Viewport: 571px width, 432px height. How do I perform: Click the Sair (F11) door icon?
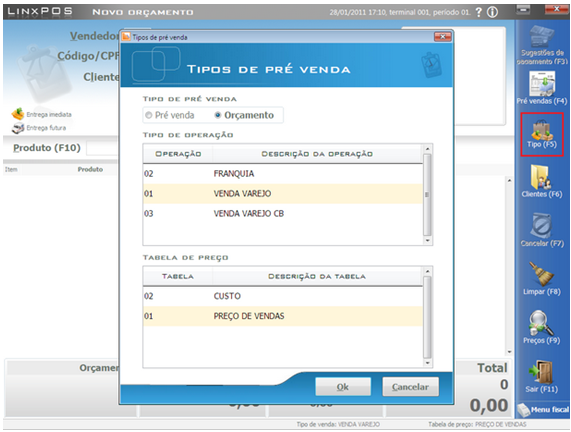[541, 372]
